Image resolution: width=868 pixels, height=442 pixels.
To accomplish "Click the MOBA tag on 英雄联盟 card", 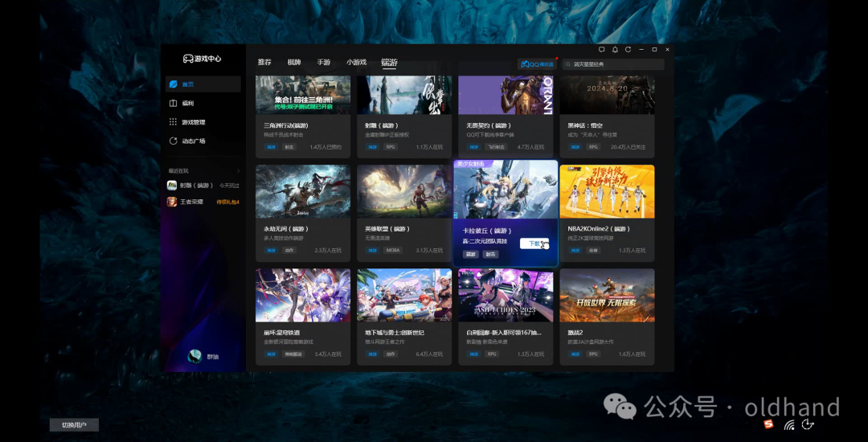I will pyautogui.click(x=392, y=250).
